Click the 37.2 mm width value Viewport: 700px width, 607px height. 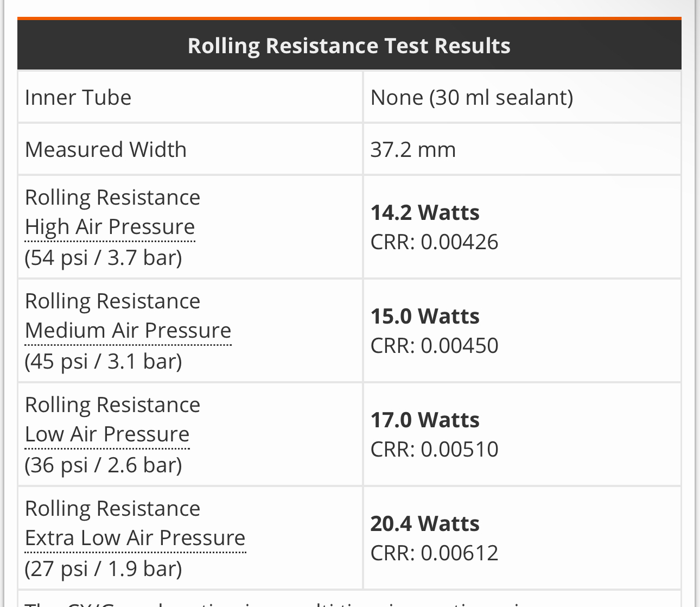pyautogui.click(x=413, y=150)
